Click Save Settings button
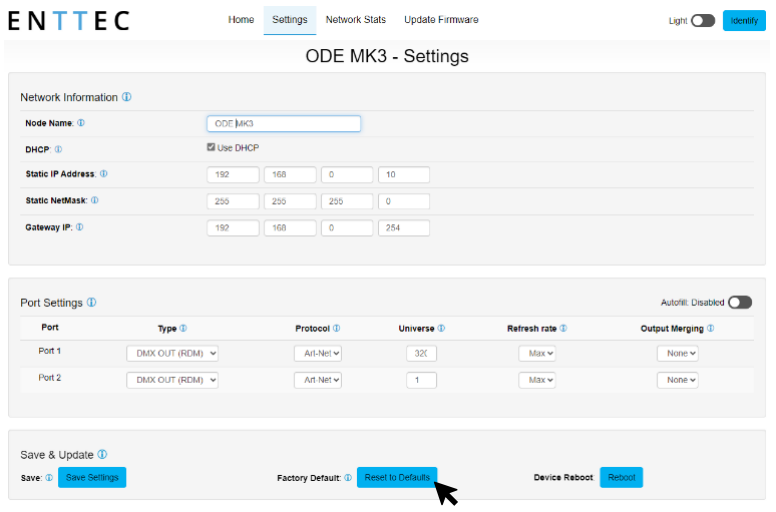 point(92,477)
